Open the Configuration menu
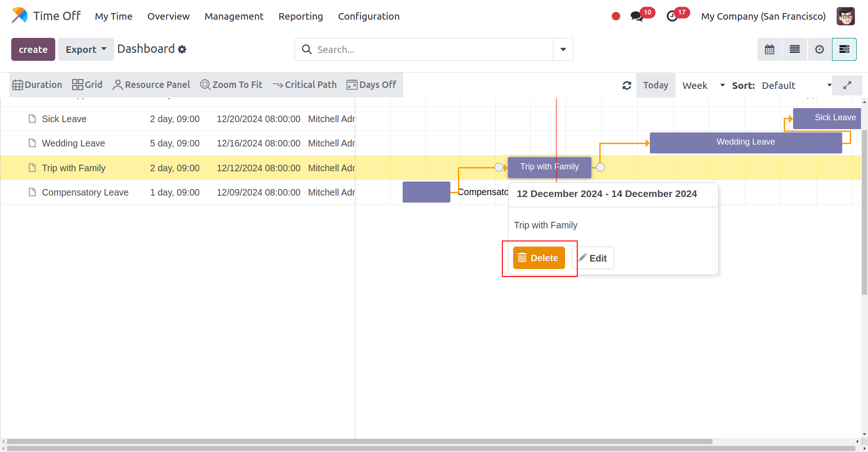The height and width of the screenshot is (452, 868). pyautogui.click(x=368, y=16)
